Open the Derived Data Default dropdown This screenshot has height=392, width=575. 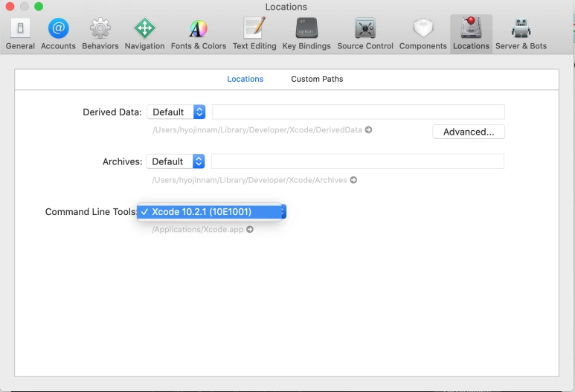click(x=176, y=112)
